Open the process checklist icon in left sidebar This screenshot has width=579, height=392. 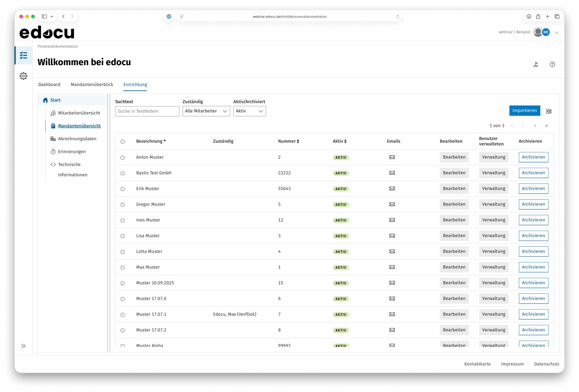click(24, 55)
